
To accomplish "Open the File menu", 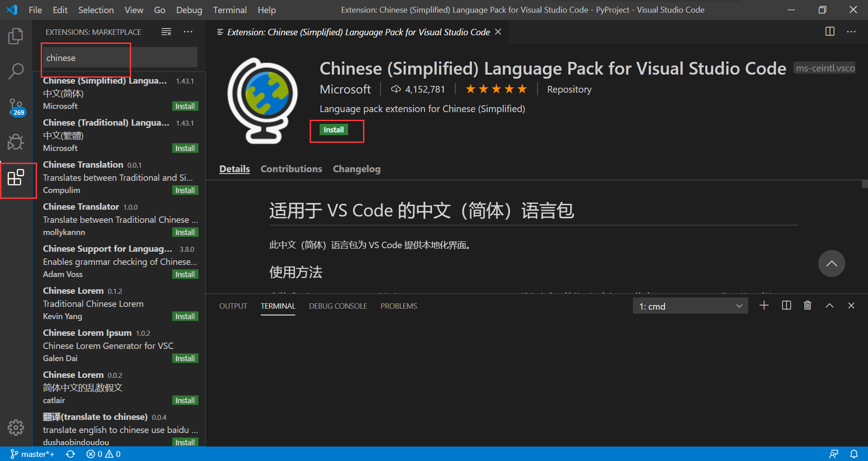I will (35, 10).
